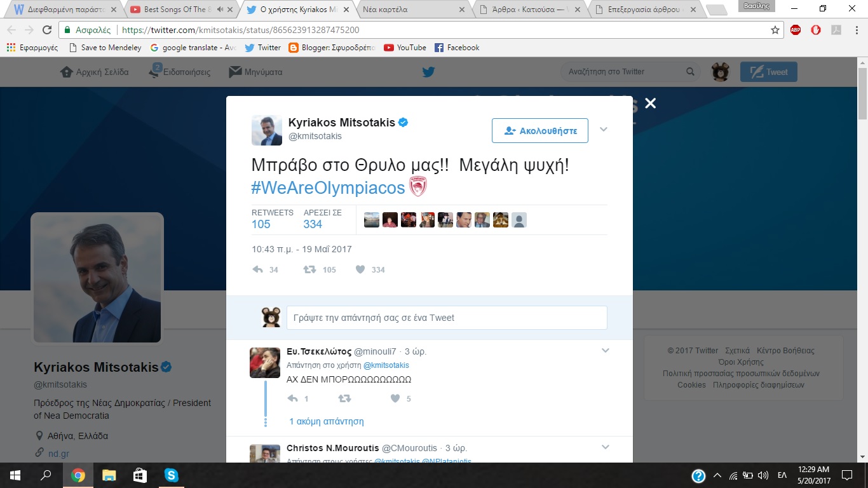This screenshot has width=868, height=488.
Task: Expand tweet options chevron next to Ακολουθήστε
Action: 604,130
